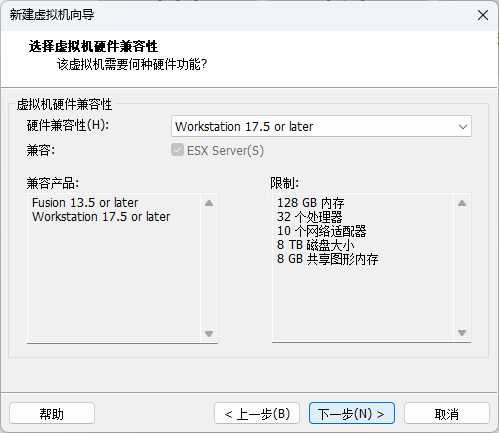Click the 硬件兼容性(H): label
The image size is (499, 433).
point(68,125)
